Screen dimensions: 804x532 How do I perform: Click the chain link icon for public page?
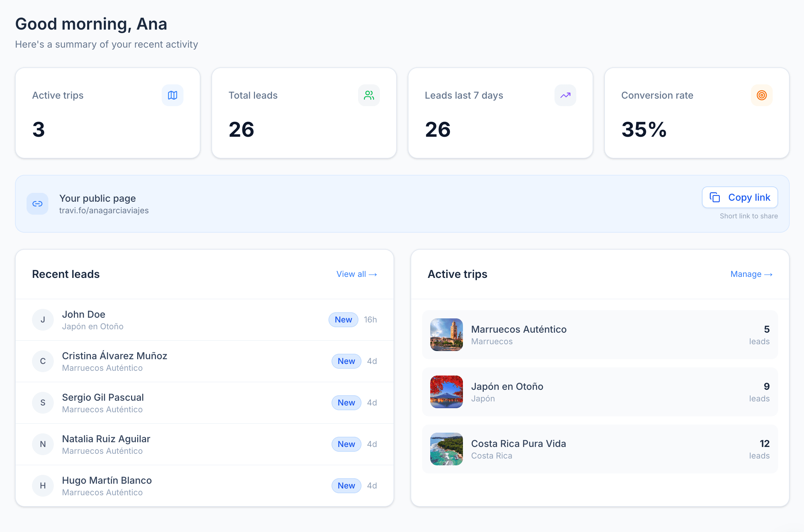pyautogui.click(x=37, y=203)
